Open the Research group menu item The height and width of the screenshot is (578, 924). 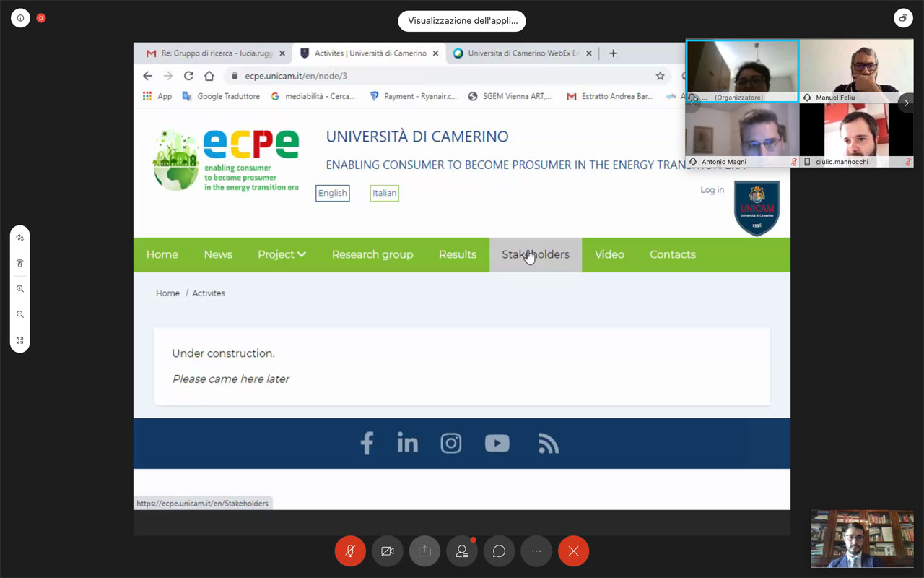tap(372, 254)
